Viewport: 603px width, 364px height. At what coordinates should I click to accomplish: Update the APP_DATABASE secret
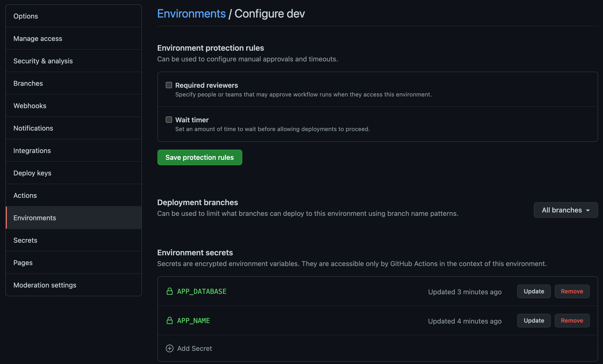tap(534, 291)
